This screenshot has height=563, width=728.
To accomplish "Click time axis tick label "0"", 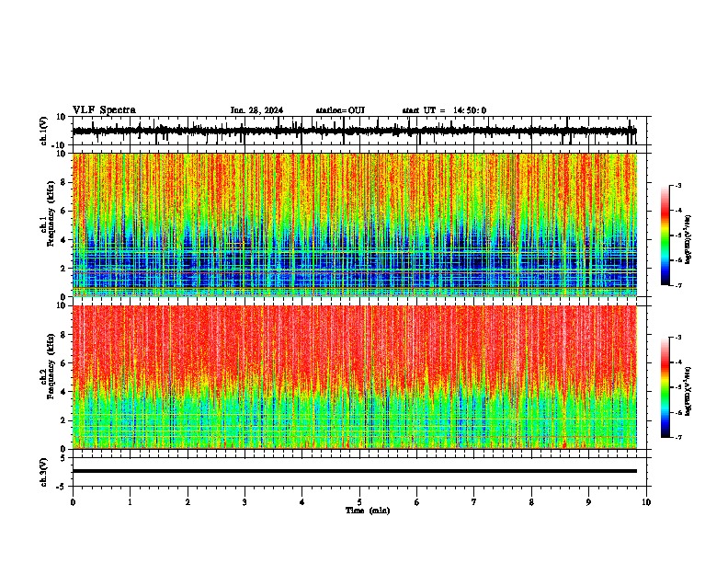I will 73,502.
